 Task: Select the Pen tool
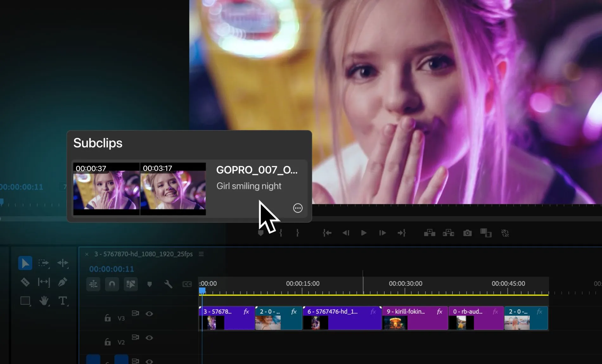(x=62, y=282)
